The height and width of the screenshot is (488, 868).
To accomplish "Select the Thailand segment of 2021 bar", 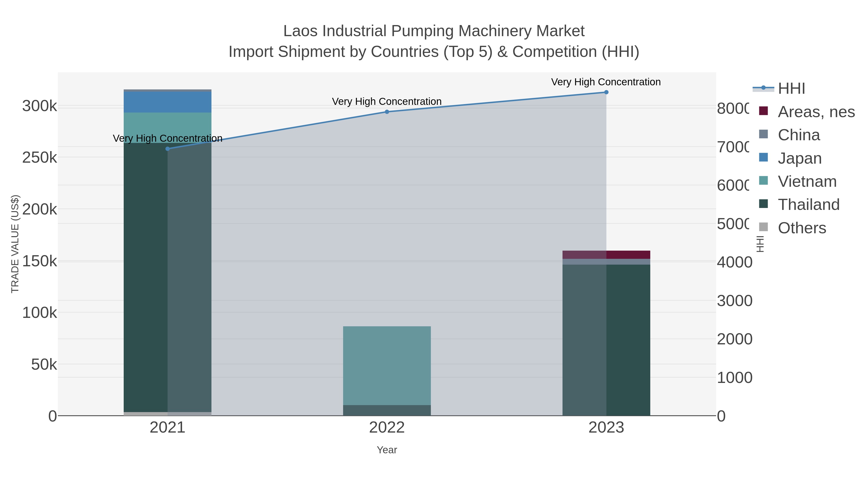I will [x=168, y=277].
